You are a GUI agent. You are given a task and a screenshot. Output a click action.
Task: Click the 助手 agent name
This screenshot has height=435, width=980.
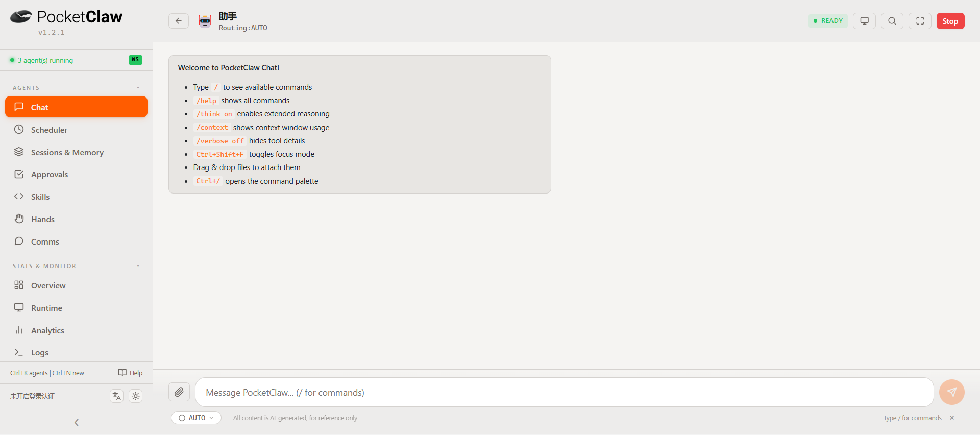coord(228,16)
